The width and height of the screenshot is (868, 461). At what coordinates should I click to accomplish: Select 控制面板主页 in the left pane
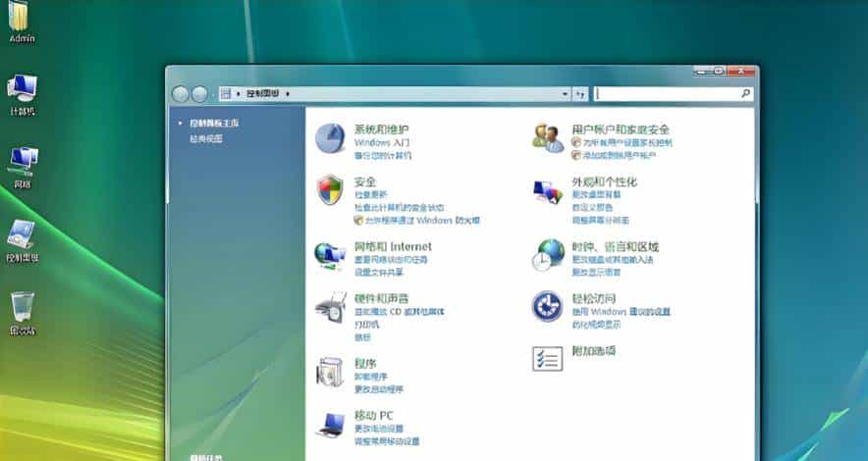click(214, 124)
